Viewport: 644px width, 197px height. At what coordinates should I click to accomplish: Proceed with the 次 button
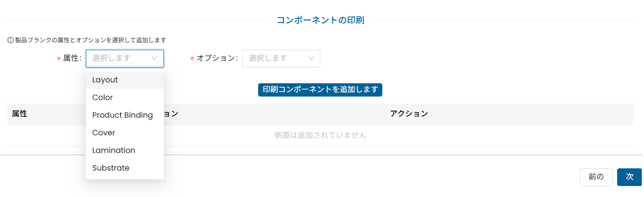click(x=629, y=177)
